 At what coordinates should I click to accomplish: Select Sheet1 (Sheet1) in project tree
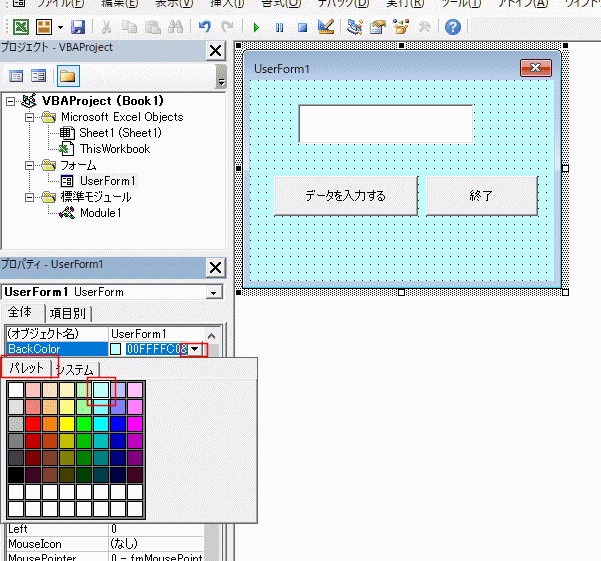click(x=120, y=133)
